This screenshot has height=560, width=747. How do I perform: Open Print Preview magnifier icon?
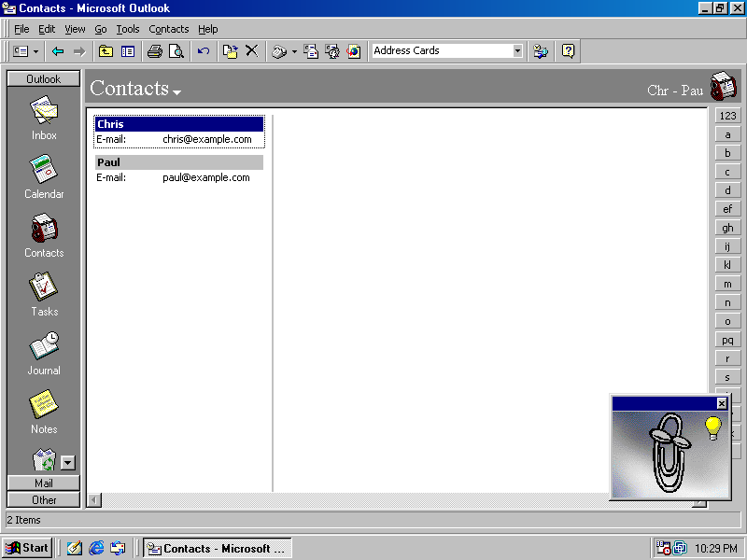coord(176,51)
